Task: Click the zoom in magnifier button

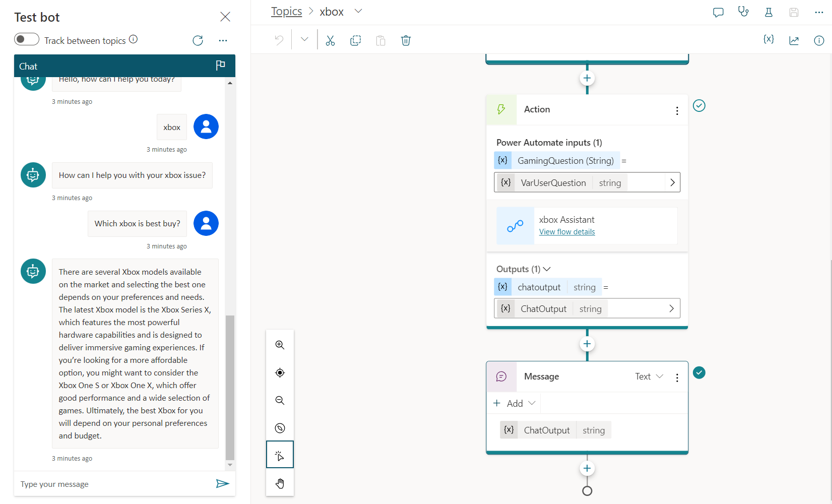Action: pos(280,345)
